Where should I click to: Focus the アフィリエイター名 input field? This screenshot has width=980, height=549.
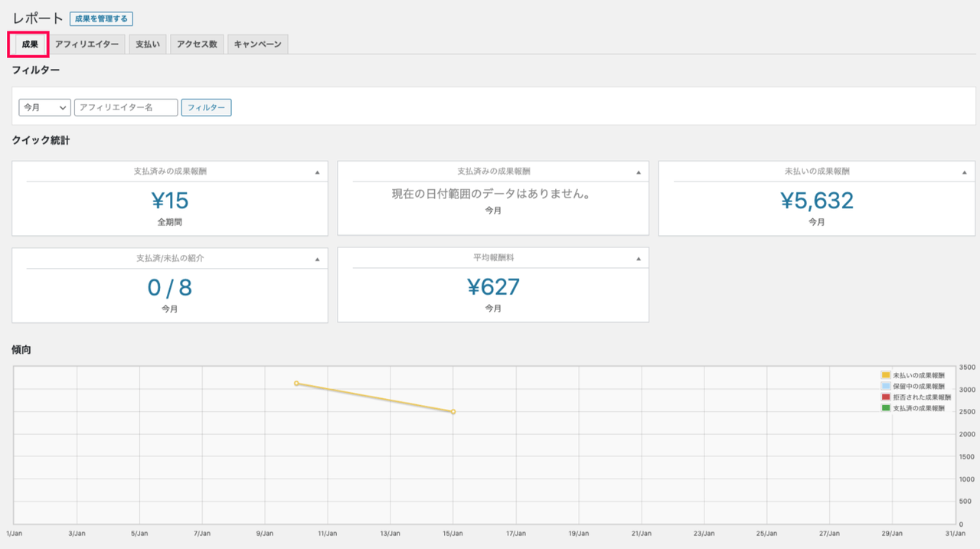126,107
